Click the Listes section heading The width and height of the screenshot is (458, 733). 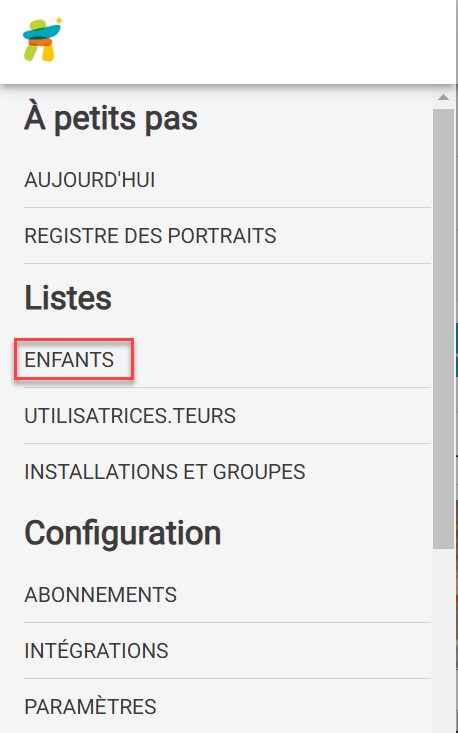point(68,298)
